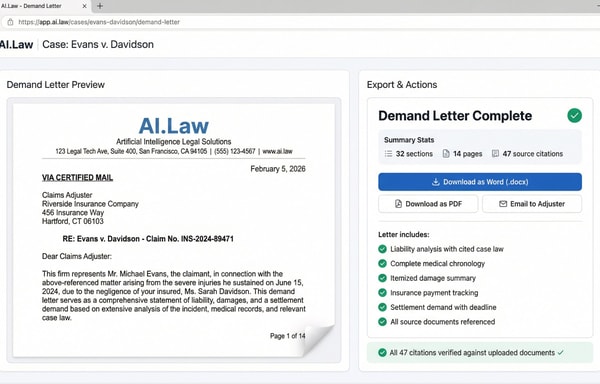Image resolution: width=600 pixels, height=384 pixels.
Task: Click the envelope icon on Email button
Action: pos(503,204)
